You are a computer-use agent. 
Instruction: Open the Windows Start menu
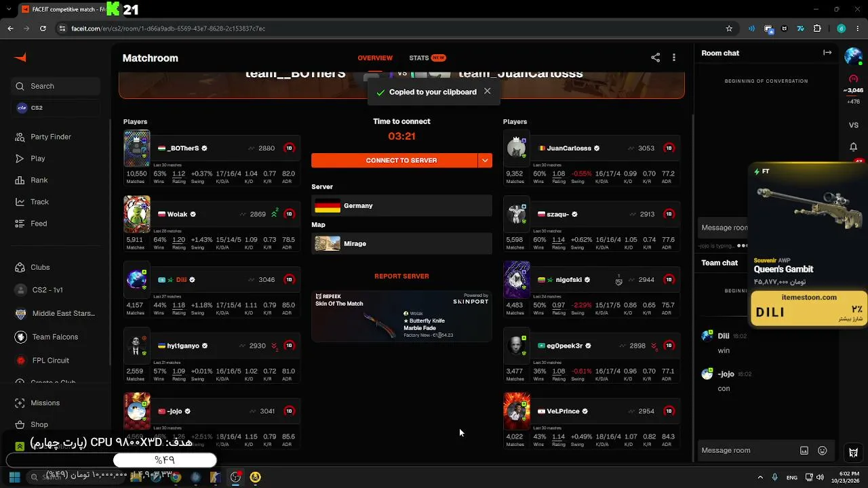[x=14, y=477]
